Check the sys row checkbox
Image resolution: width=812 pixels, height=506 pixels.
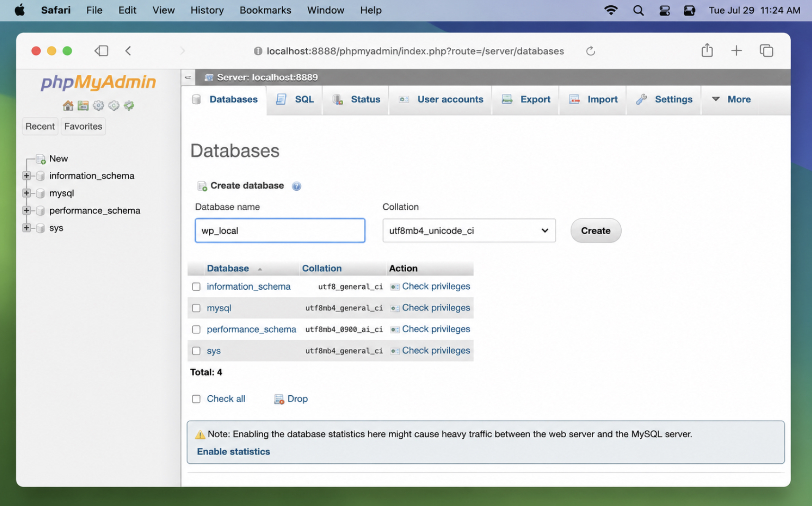coord(196,351)
